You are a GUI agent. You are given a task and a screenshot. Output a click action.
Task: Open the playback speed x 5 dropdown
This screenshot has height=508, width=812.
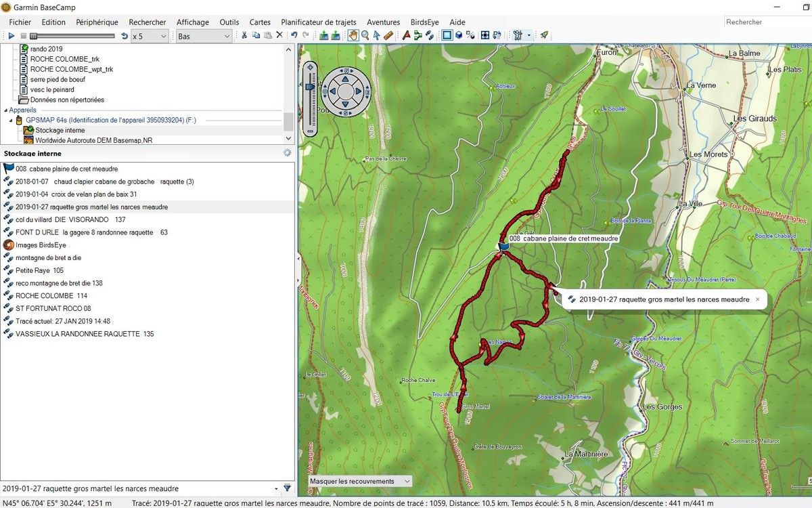point(150,36)
